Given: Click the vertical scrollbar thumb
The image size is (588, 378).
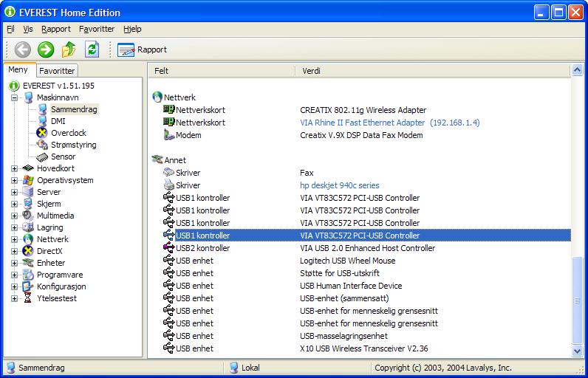Looking at the screenshot, I should click(577, 300).
